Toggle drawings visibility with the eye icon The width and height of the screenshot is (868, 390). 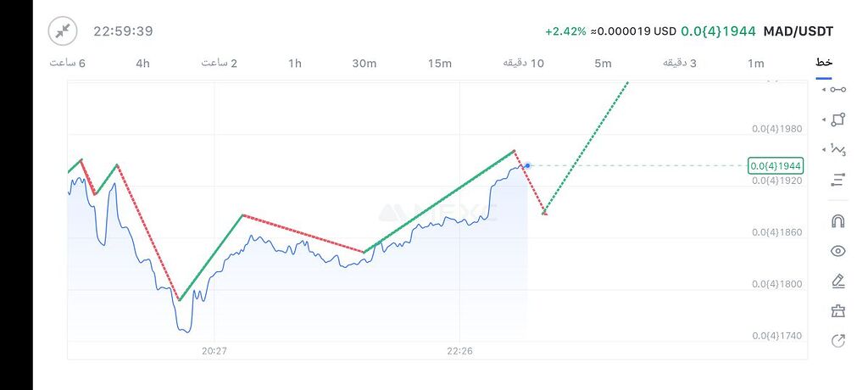click(x=838, y=251)
